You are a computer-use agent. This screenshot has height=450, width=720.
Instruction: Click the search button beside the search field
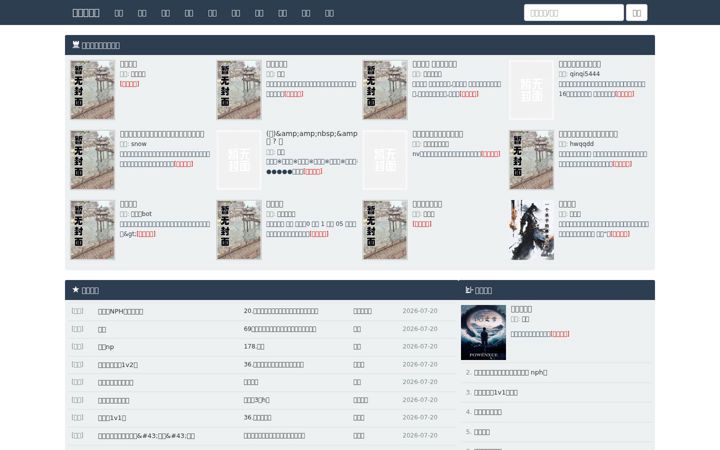click(x=636, y=13)
